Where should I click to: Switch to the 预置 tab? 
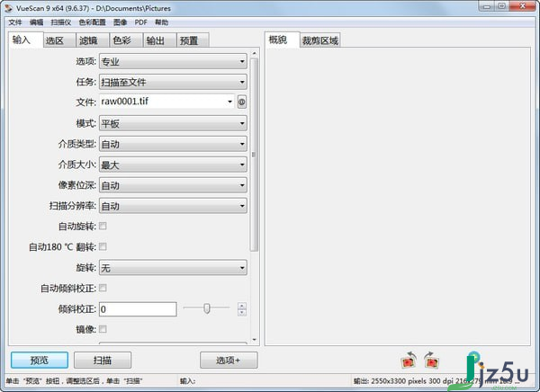[x=193, y=40]
